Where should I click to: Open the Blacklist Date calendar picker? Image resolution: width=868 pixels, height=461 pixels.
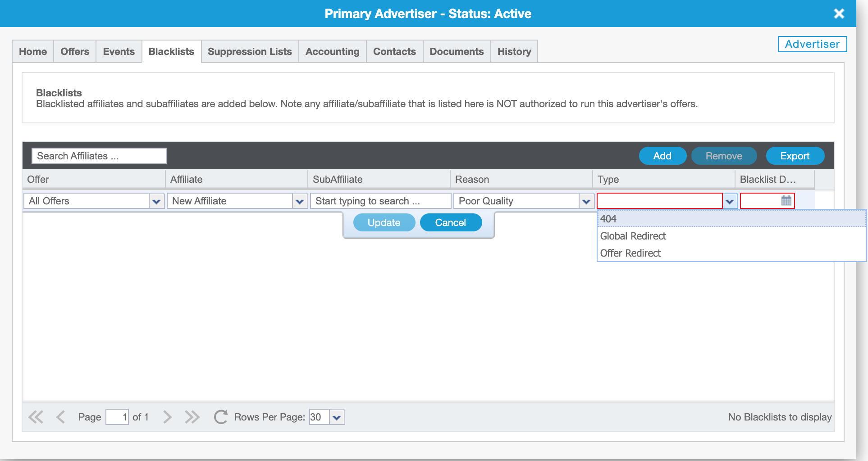click(786, 201)
